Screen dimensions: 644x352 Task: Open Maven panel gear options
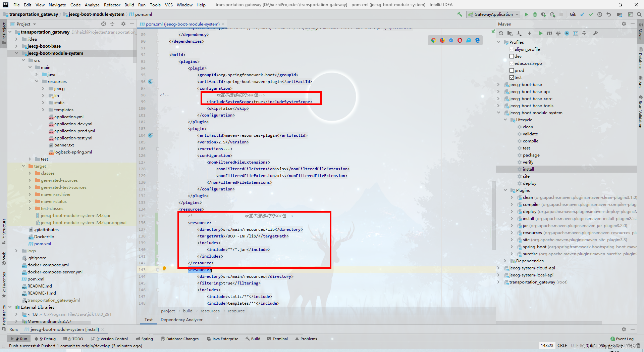tap(624, 24)
